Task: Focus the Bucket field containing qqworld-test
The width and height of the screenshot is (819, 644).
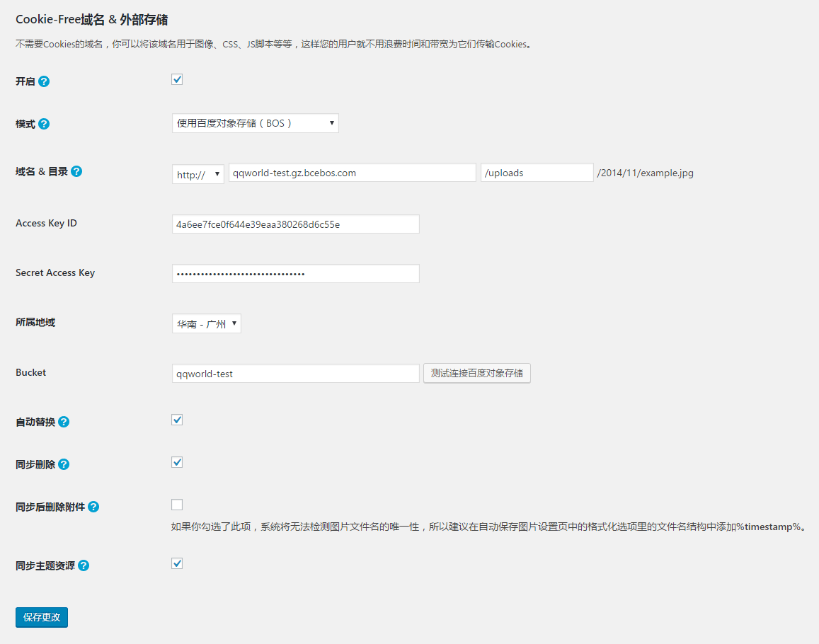Action: (296, 374)
